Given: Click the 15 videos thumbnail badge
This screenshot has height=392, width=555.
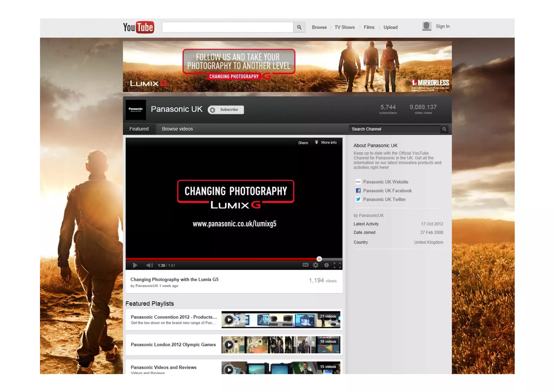Looking at the screenshot, I should 328,367.
